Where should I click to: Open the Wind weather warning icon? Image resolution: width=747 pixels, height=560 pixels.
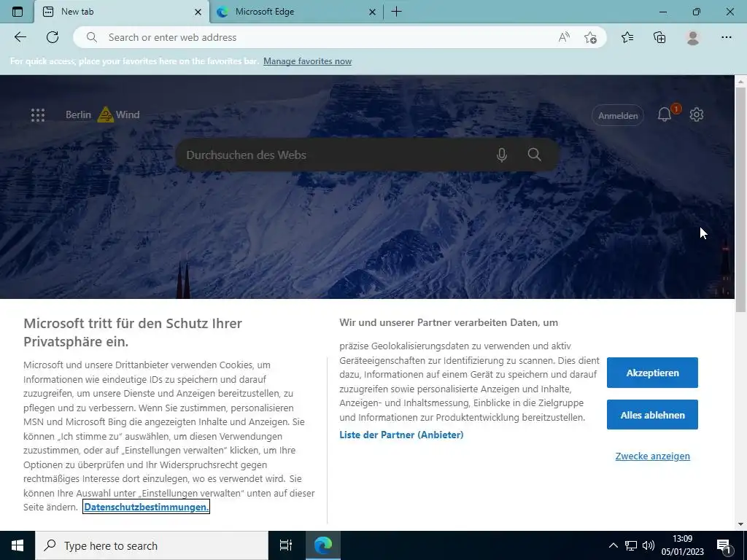click(x=105, y=114)
